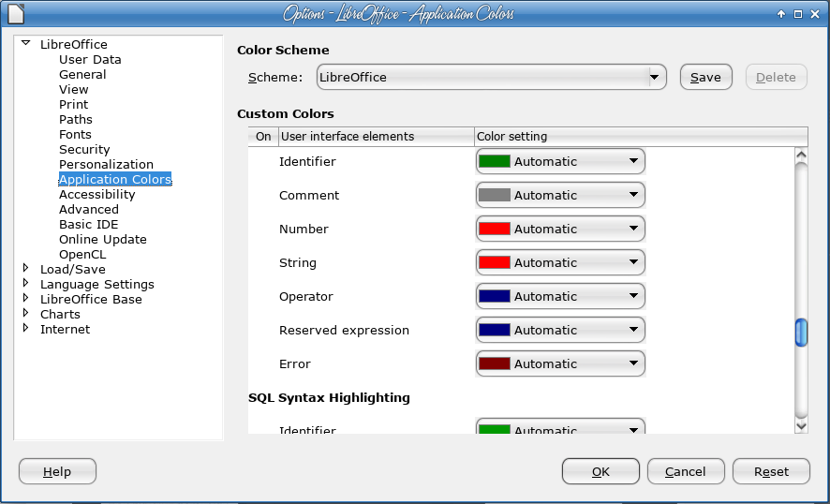Select Security in the options tree
The height and width of the screenshot is (504, 830).
[84, 149]
